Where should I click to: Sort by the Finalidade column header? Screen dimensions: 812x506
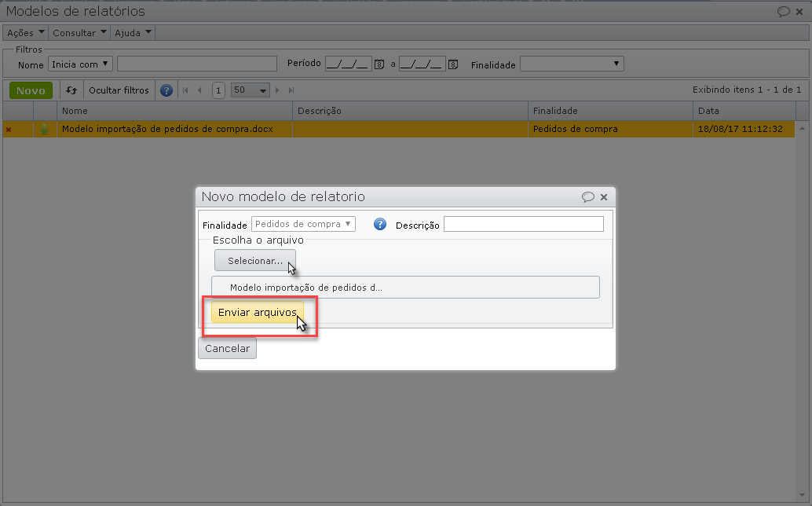[610, 111]
